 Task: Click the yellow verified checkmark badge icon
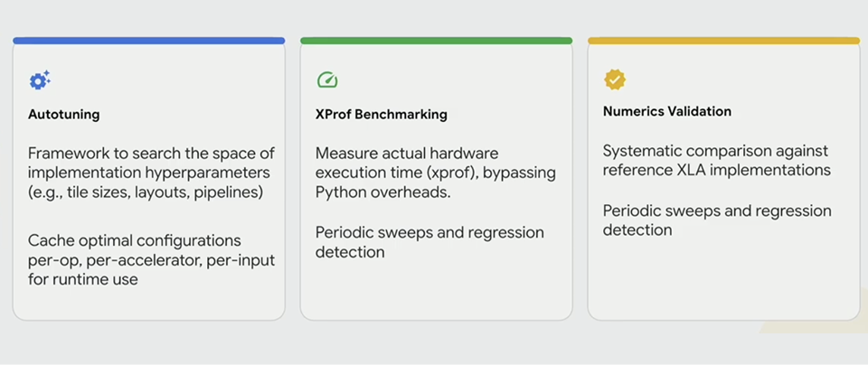(615, 80)
